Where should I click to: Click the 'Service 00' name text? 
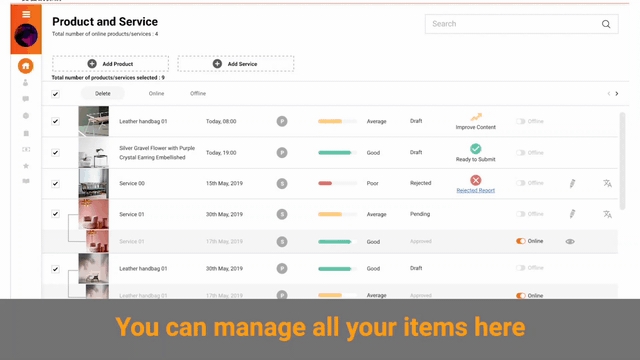[132, 183]
